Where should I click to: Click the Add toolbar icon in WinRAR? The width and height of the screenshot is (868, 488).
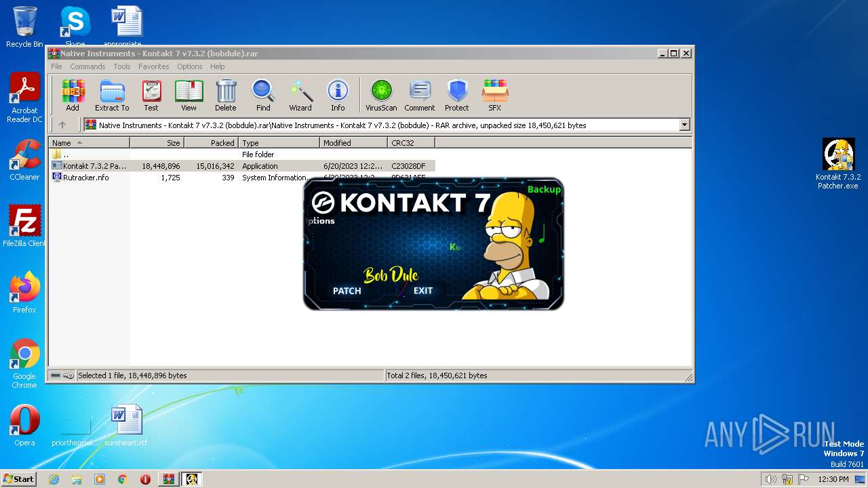pos(73,95)
